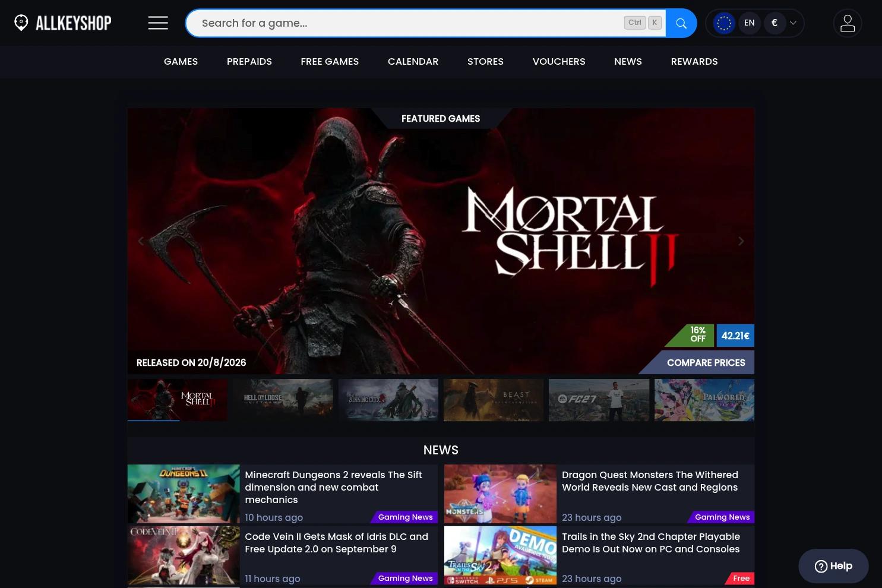
Task: Open the Code Vein II news headline
Action: 337,543
